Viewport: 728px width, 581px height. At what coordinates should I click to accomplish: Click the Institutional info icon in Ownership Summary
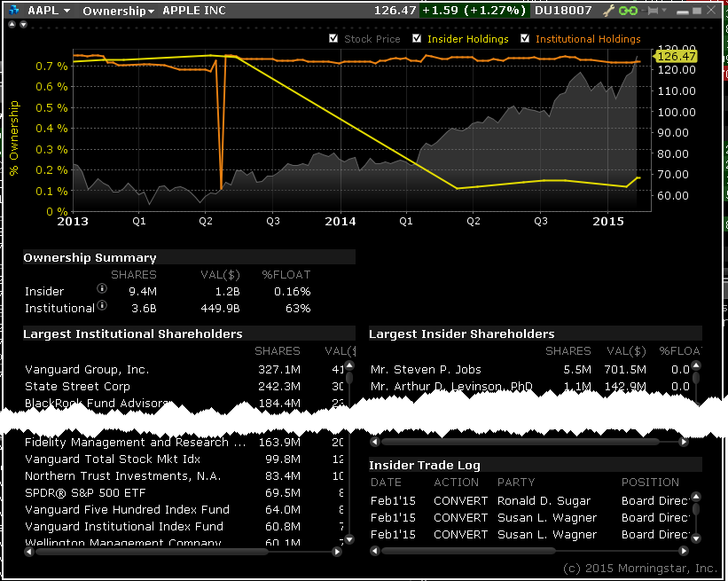(x=102, y=305)
